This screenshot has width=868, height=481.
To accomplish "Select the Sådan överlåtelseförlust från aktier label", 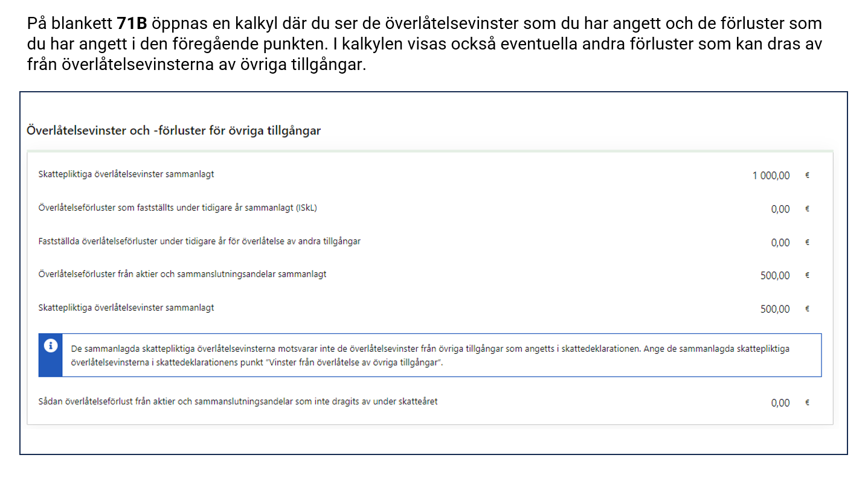I will click(x=237, y=401).
